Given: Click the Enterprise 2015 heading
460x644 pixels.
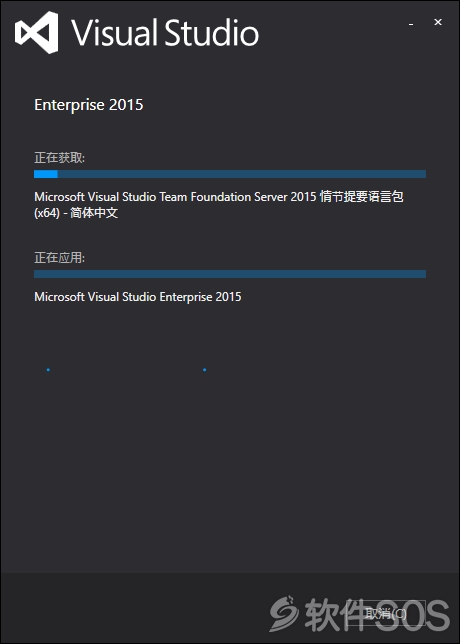Looking at the screenshot, I should click(x=89, y=105).
